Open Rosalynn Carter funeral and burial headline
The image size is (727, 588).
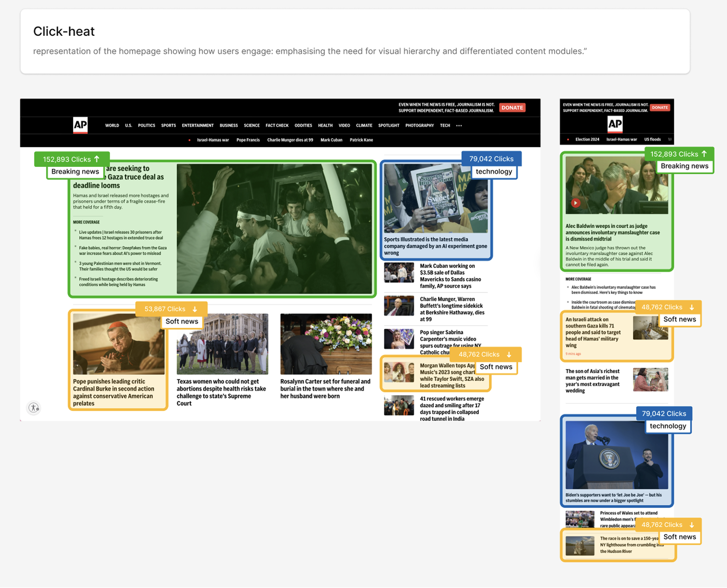pos(325,389)
